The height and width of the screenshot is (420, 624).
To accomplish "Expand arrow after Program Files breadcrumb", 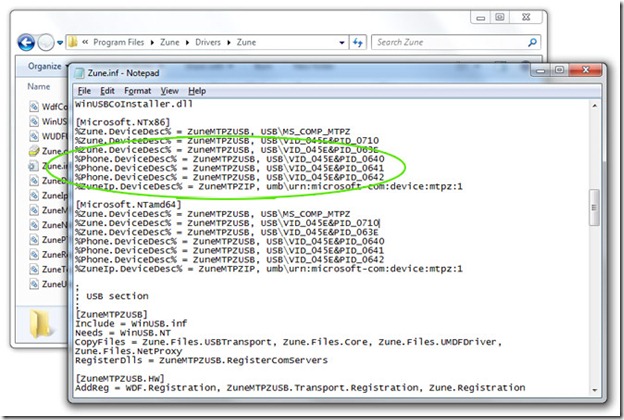I will click(x=152, y=43).
